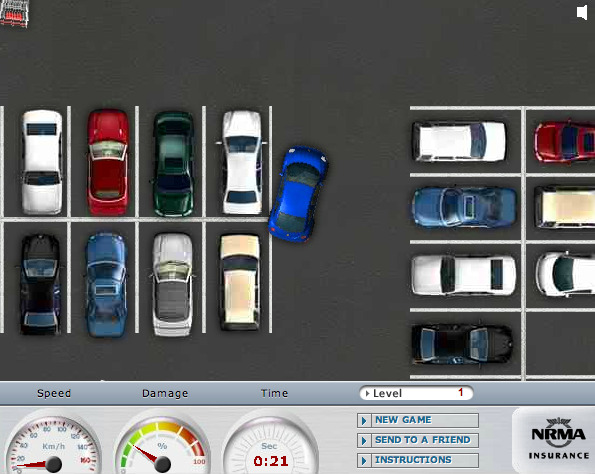Click the silver pickup in bottom left row
This screenshot has width=595, height=474.
(173, 285)
